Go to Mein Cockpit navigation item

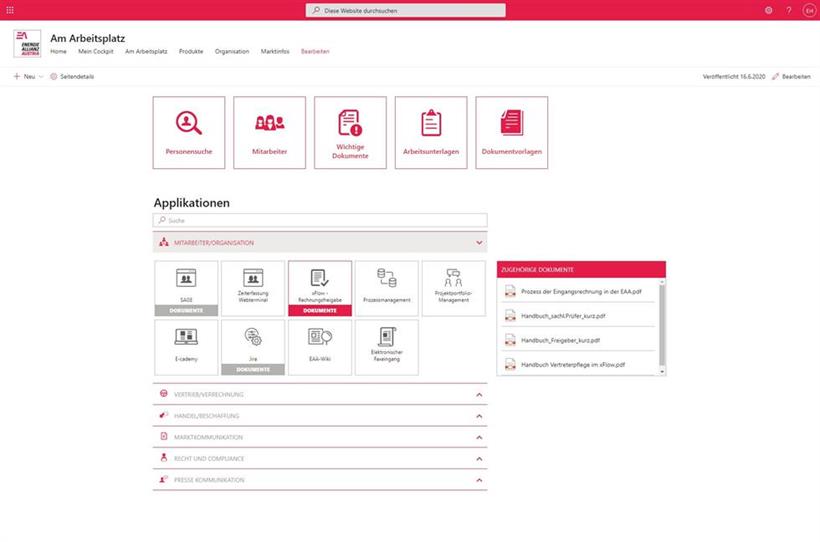(95, 51)
